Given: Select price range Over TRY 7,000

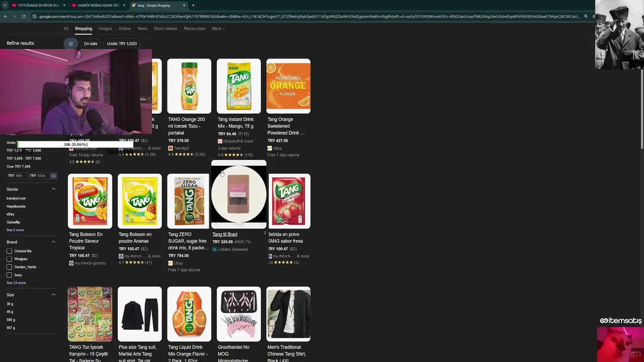Looking at the screenshot, I should click(x=18, y=166).
